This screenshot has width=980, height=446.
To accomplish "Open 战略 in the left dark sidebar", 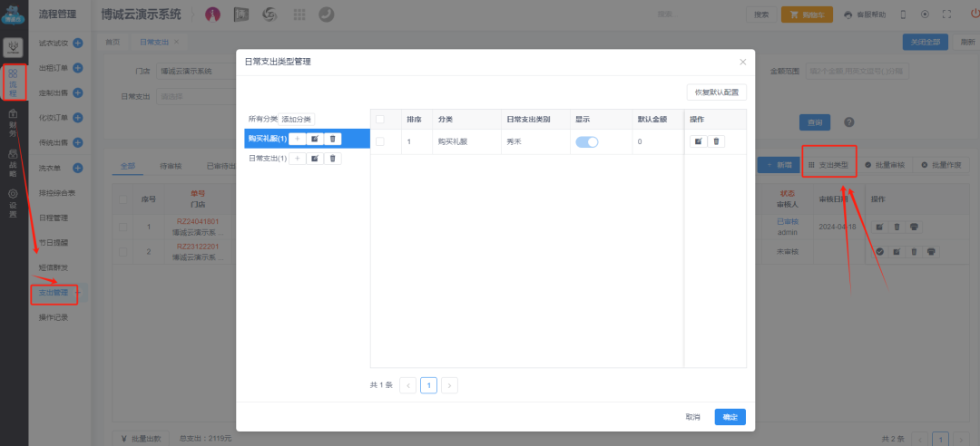I will [13, 164].
